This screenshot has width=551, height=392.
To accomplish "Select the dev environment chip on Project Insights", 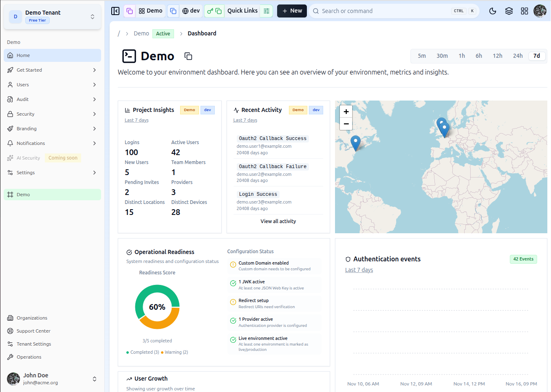I will (x=207, y=109).
